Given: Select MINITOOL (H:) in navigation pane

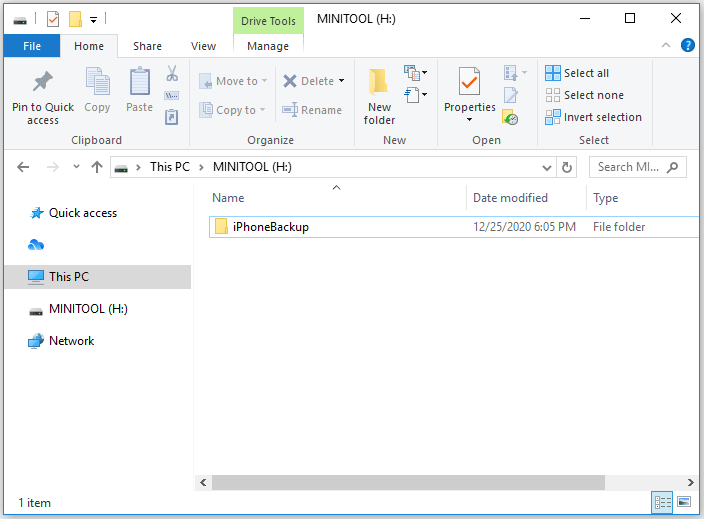Looking at the screenshot, I should tap(88, 309).
